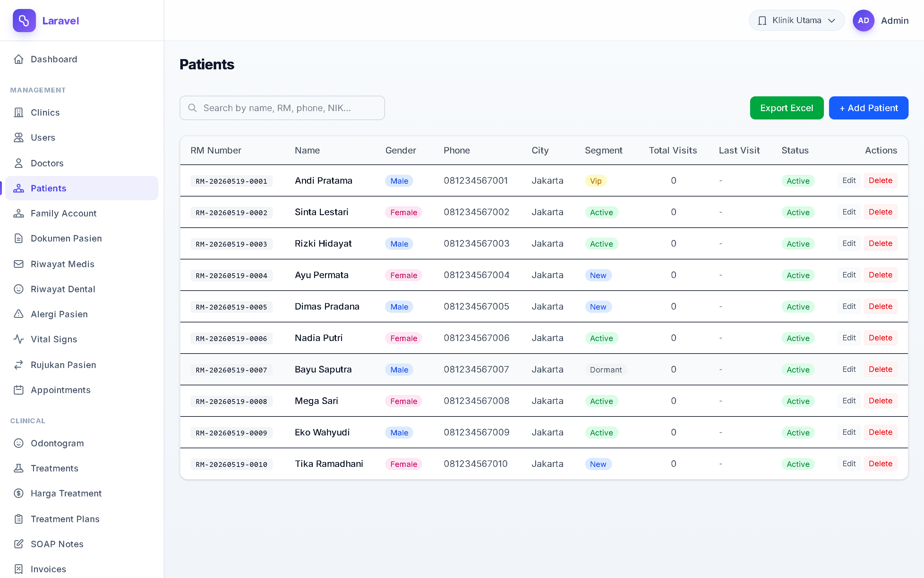
Task: Open the Family Account menu item
Action: [x=82, y=213]
